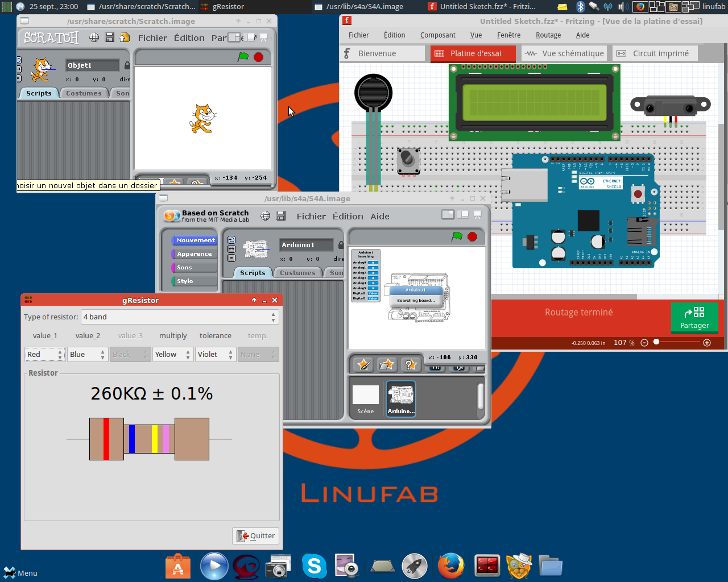Open the disabled temp. None dropdown
This screenshot has height=582, width=728.
coord(258,354)
